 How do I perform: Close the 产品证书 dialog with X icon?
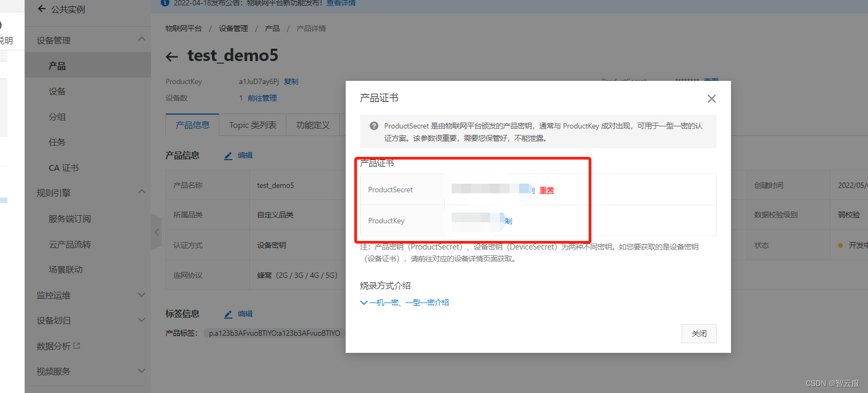click(x=711, y=99)
